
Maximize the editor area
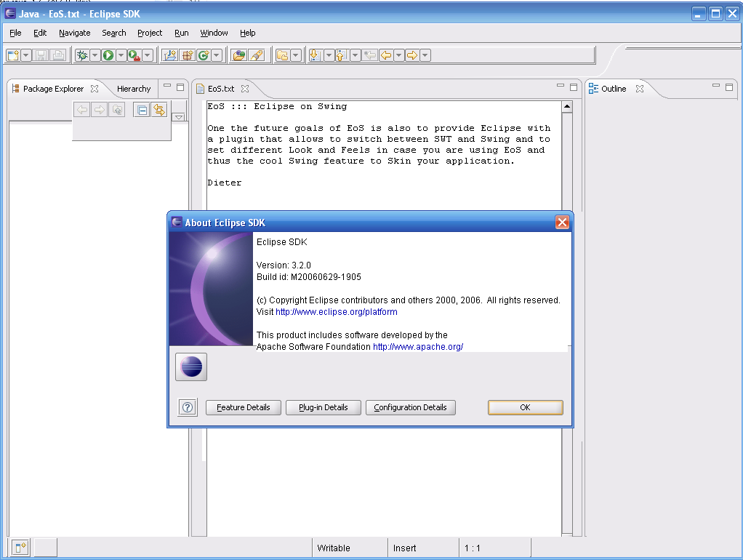tap(574, 87)
